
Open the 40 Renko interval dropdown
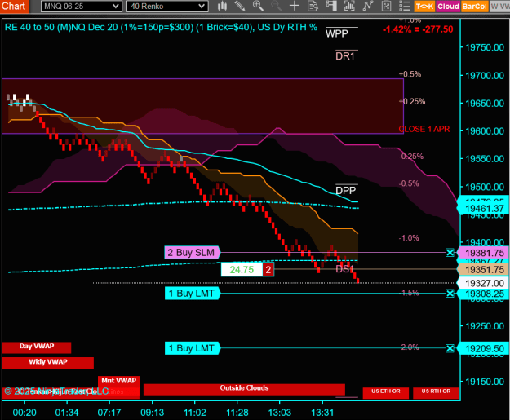tap(167, 7)
